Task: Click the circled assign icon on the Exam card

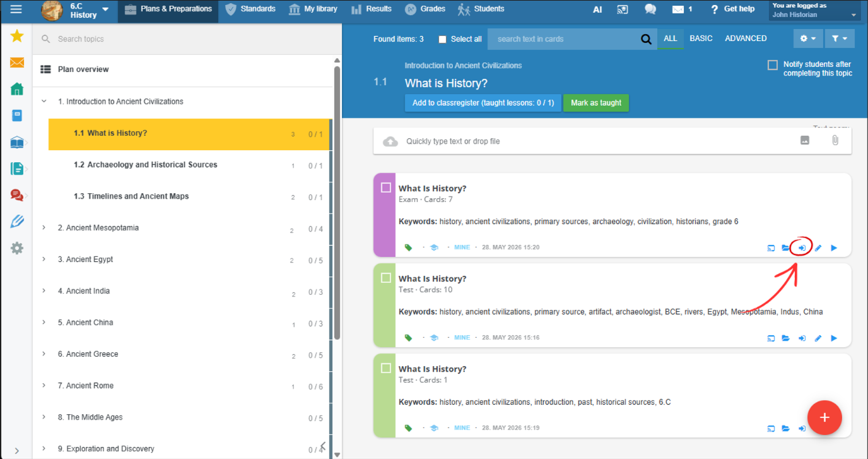Action: [x=802, y=248]
